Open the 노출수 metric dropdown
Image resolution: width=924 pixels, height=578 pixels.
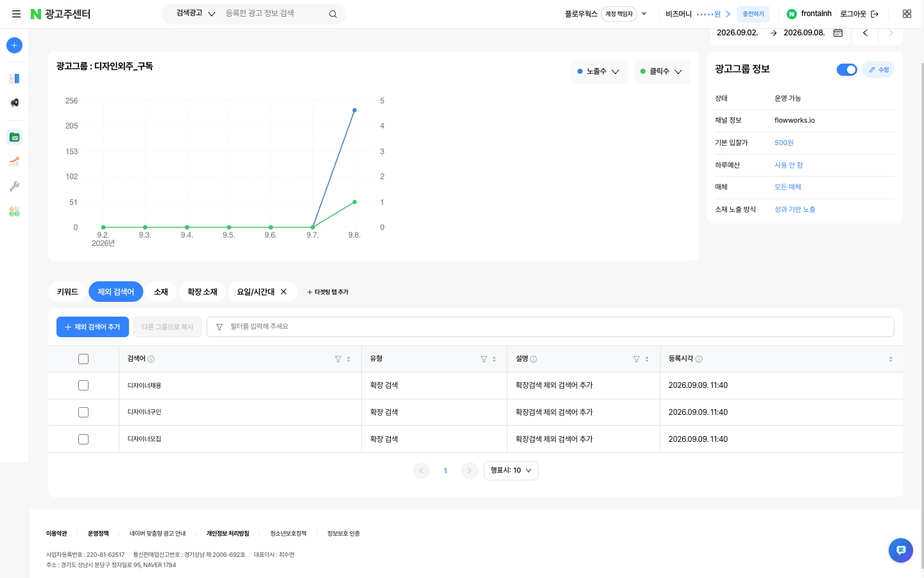pyautogui.click(x=599, y=71)
